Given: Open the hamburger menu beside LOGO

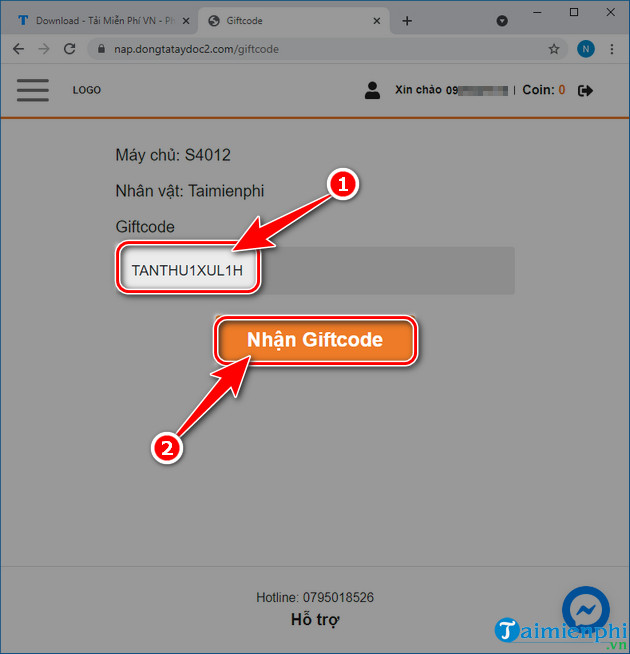Looking at the screenshot, I should 33,89.
